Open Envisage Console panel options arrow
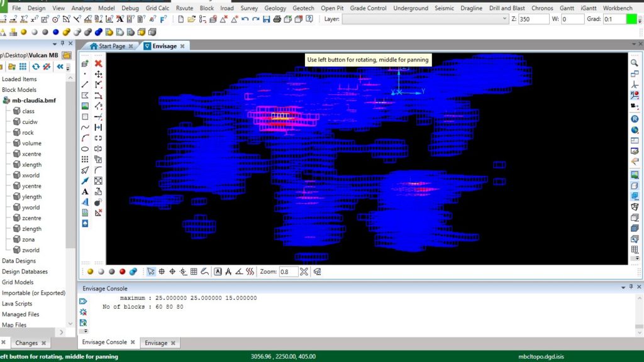 pos(623,287)
